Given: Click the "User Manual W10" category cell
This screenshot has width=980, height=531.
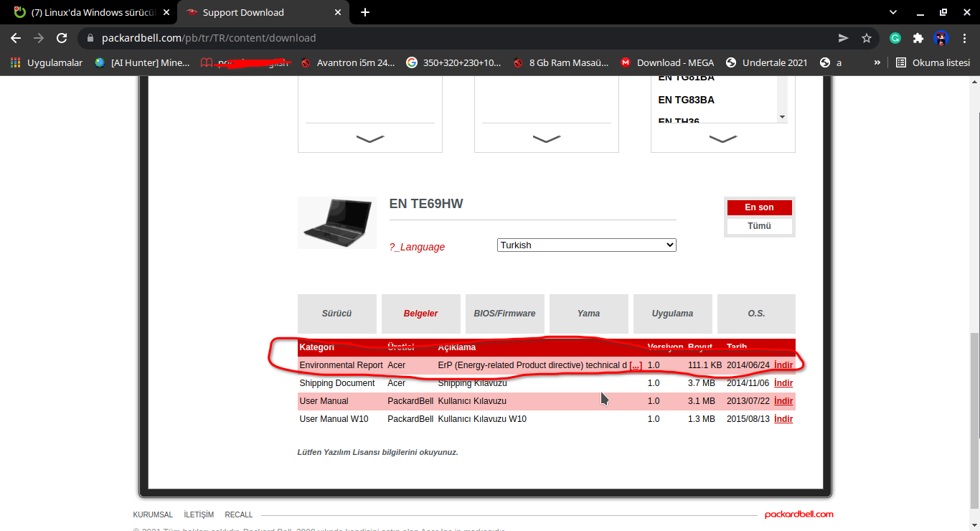Looking at the screenshot, I should coord(334,419).
